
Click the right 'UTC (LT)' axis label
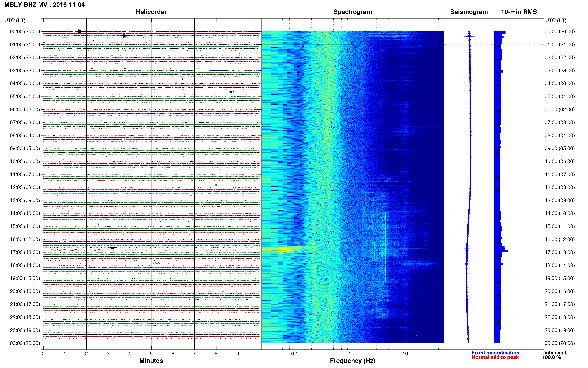(x=556, y=20)
